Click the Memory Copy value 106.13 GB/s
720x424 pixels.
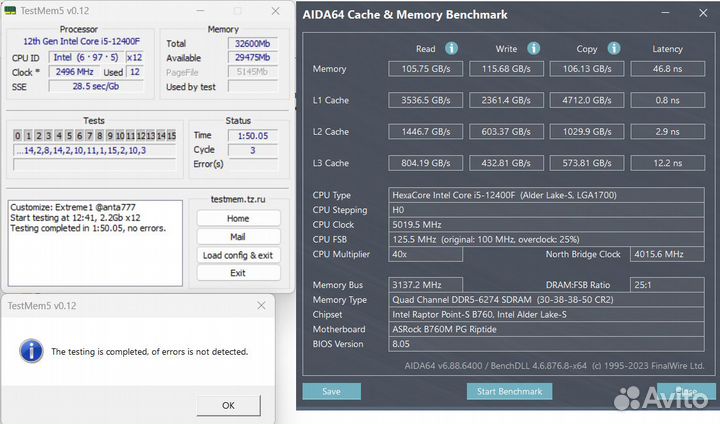pos(587,69)
